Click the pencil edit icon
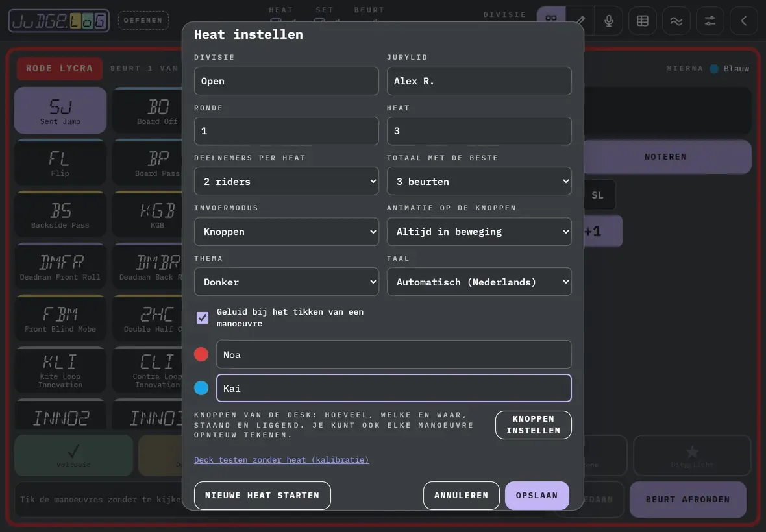Screen dimensions: 766x532 (580, 21)
